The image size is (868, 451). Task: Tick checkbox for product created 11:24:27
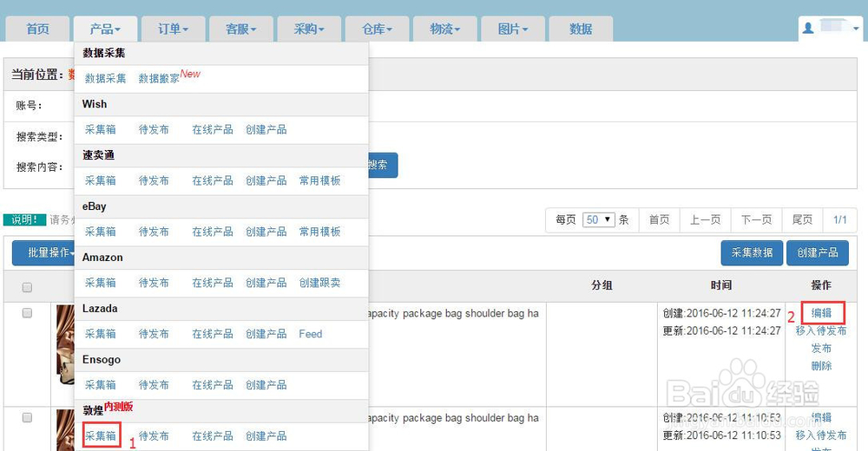[27, 313]
